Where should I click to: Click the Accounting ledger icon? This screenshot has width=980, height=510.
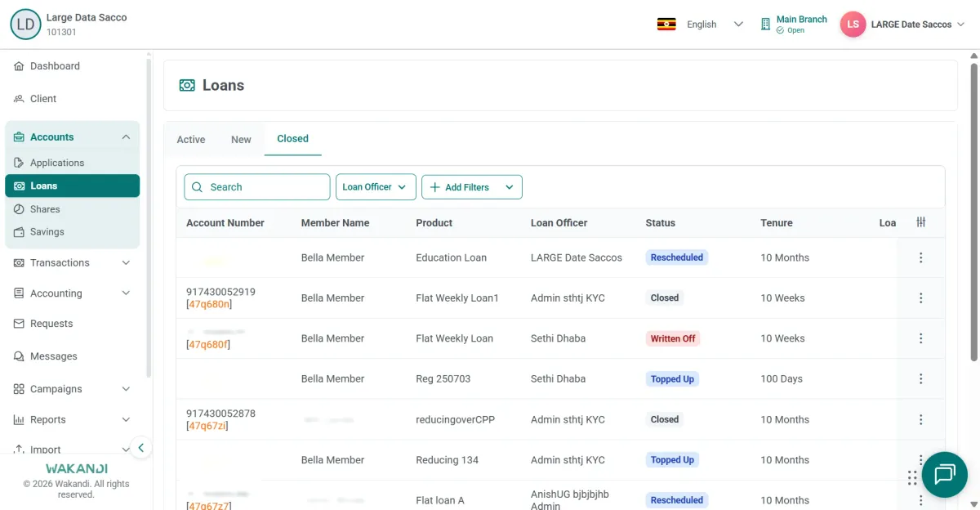point(19,293)
